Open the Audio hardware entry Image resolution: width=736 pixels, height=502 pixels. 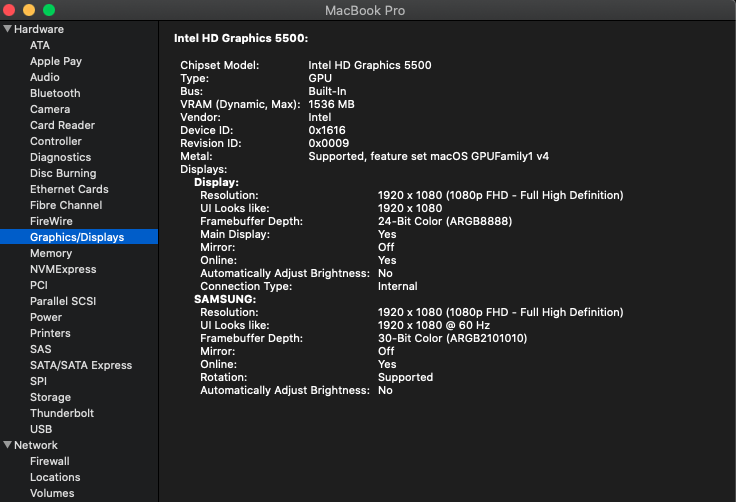coord(45,77)
